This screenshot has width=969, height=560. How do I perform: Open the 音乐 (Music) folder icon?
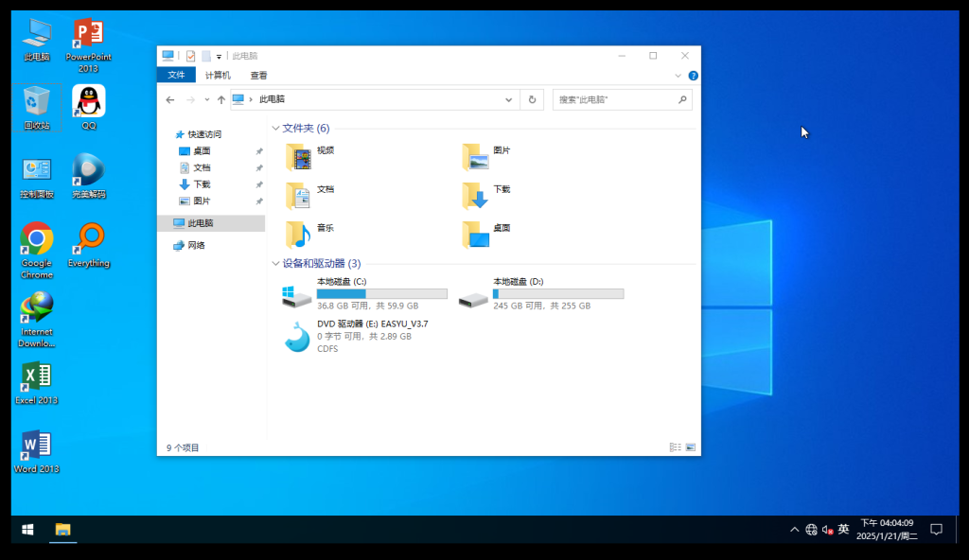298,234
